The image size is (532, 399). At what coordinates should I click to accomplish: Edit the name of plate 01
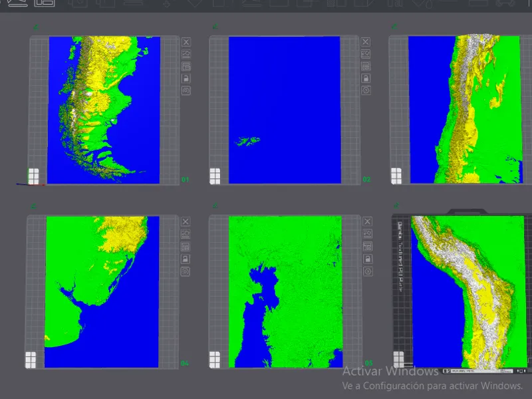(x=36, y=27)
